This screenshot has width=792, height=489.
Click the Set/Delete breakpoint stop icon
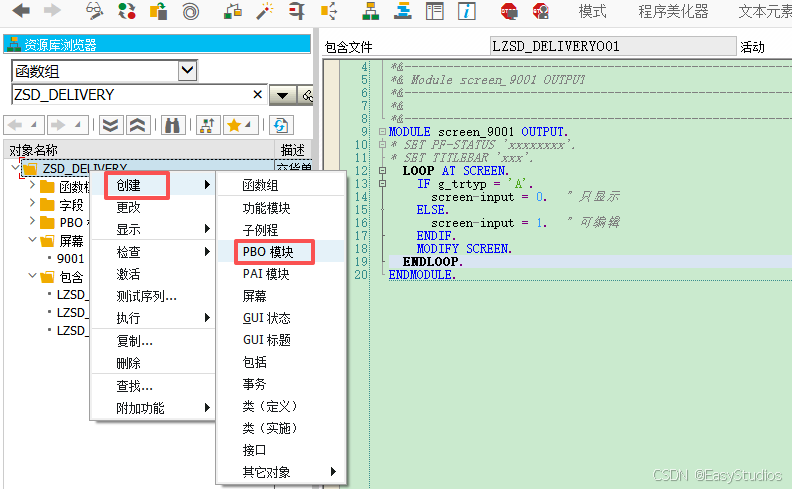pyautogui.click(x=509, y=11)
